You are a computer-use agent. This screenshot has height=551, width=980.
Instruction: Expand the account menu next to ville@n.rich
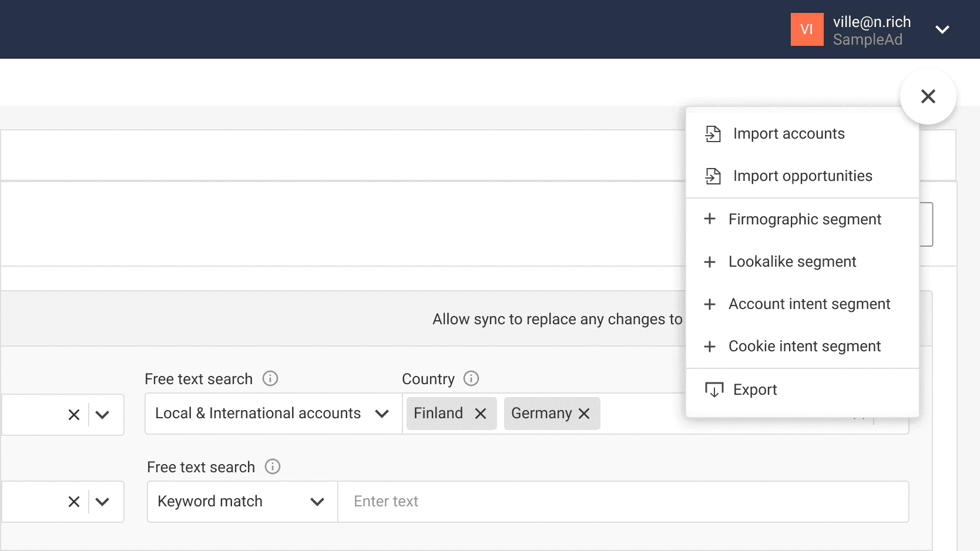942,29
